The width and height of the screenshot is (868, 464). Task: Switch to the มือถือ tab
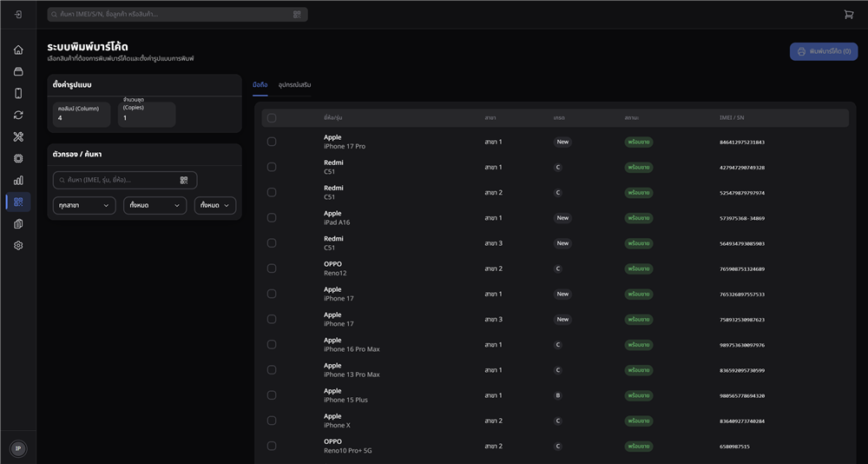point(260,85)
